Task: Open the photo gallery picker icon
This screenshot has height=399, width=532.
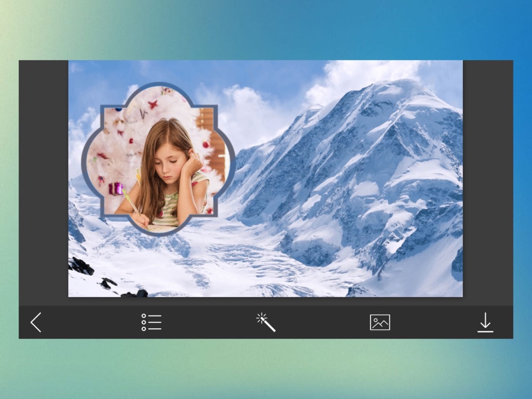Action: click(x=380, y=322)
